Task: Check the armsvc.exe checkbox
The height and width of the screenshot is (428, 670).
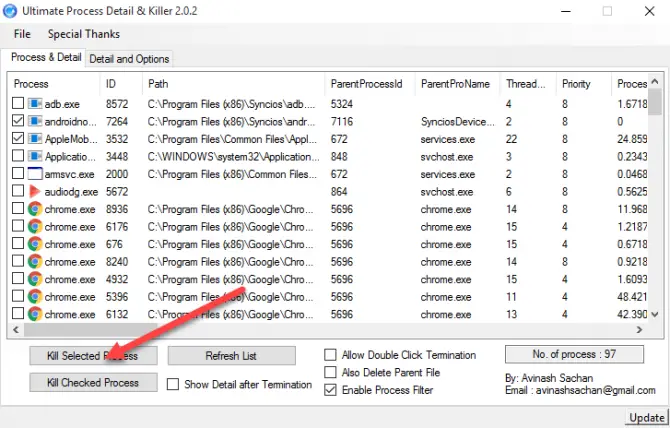Action: 18,173
